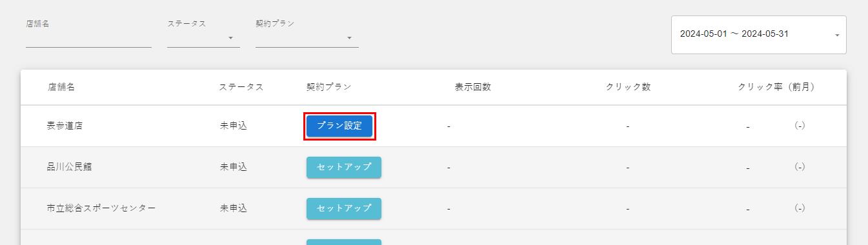The width and height of the screenshot is (868, 245).
Task: Focus the 店舗名 search input field
Action: point(88,37)
